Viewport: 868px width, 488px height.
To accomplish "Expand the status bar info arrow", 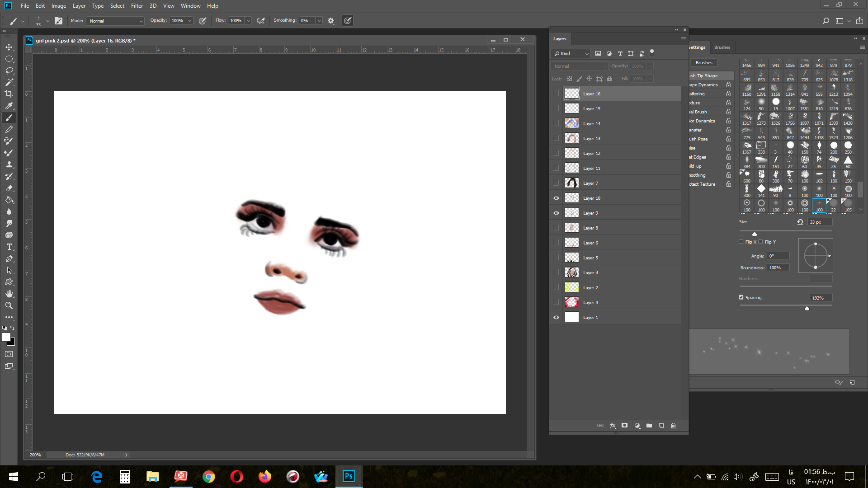I will pos(126,455).
